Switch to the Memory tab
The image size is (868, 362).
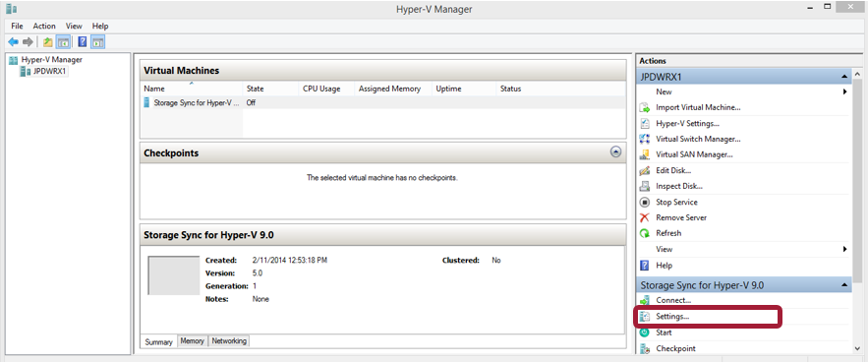click(193, 341)
